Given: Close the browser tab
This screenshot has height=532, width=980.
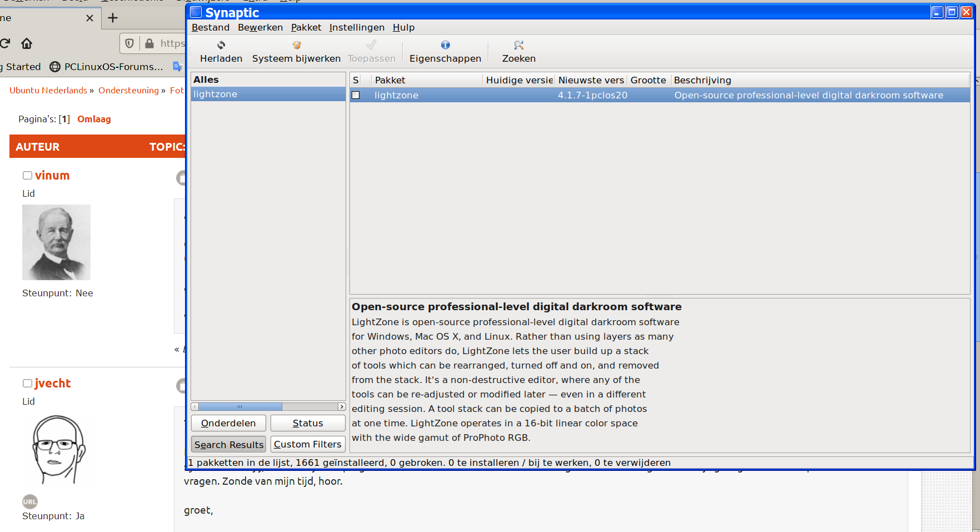Looking at the screenshot, I should click(x=90, y=18).
